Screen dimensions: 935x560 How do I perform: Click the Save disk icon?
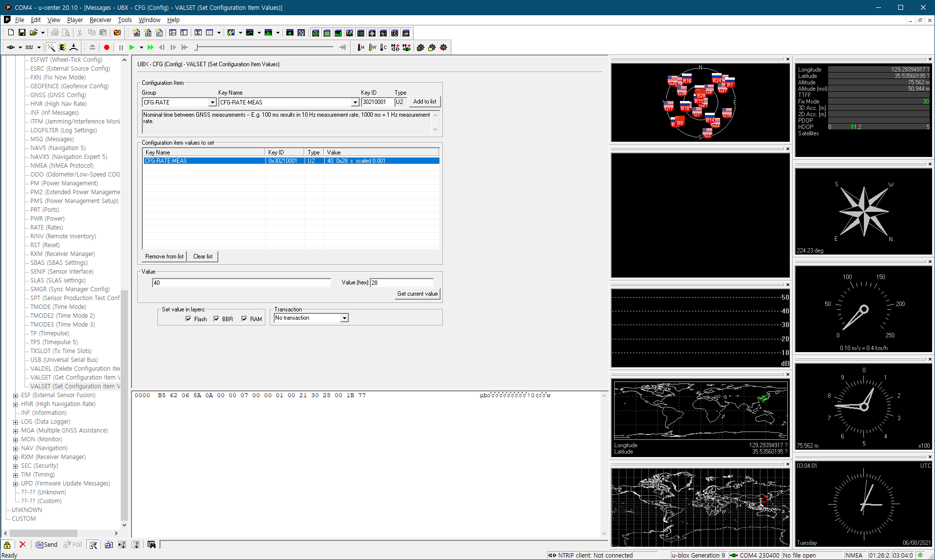pos(22,32)
